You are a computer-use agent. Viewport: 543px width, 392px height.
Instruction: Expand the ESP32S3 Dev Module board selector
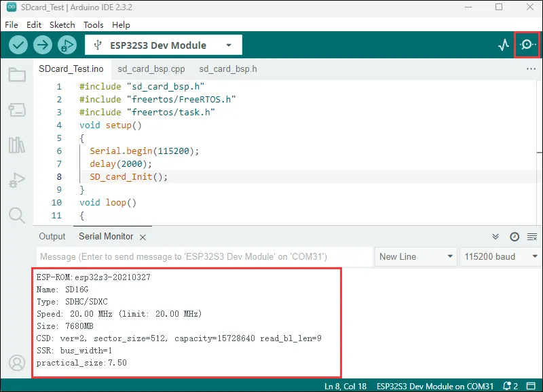163,45
